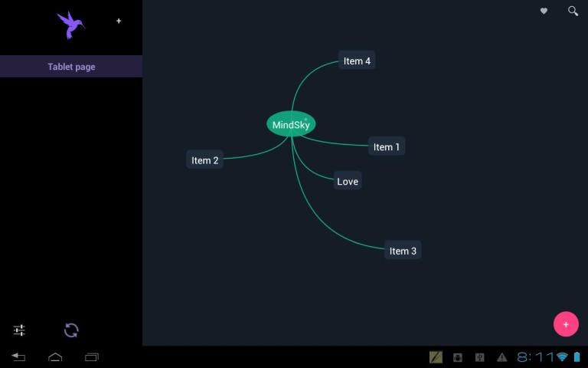Screen dimensions: 588x368
Task: Select the Love node
Action: 348,182
